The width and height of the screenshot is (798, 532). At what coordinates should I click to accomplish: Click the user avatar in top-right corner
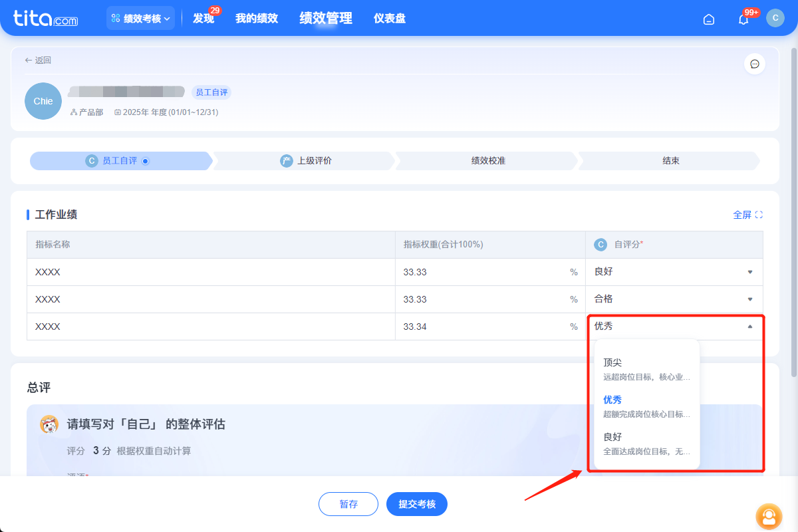tap(775, 18)
